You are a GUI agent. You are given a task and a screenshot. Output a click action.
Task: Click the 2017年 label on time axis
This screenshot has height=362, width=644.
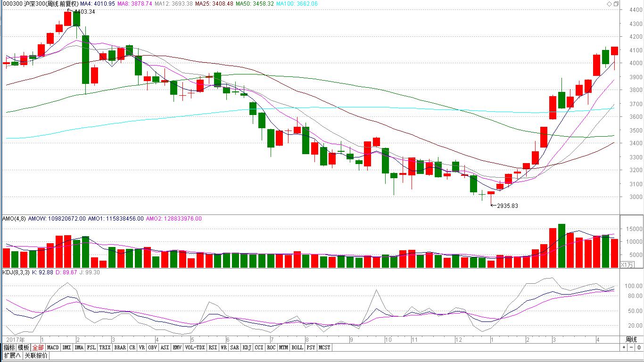15,339
